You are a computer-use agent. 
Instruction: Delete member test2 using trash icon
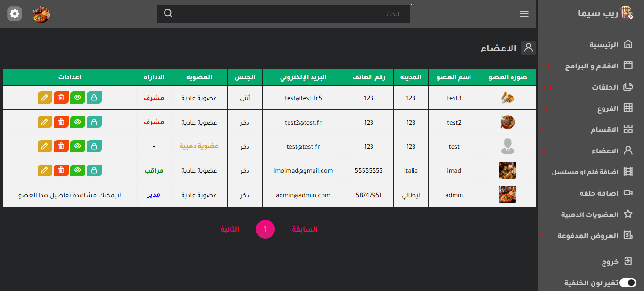click(61, 122)
